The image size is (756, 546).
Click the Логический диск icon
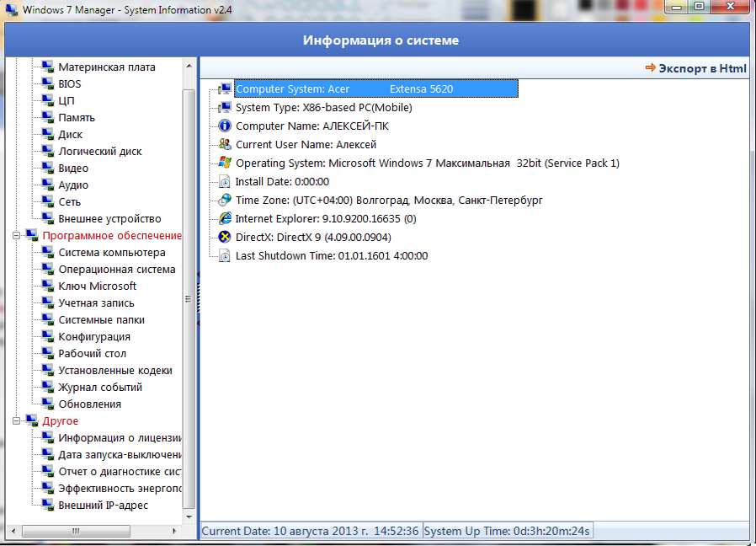tap(47, 151)
